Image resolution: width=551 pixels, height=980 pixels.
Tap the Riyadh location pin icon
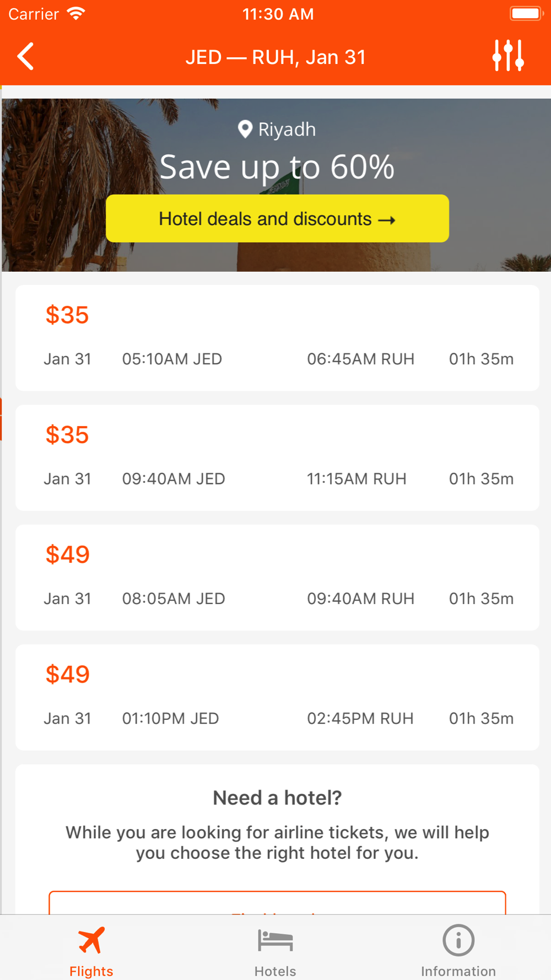point(245,130)
